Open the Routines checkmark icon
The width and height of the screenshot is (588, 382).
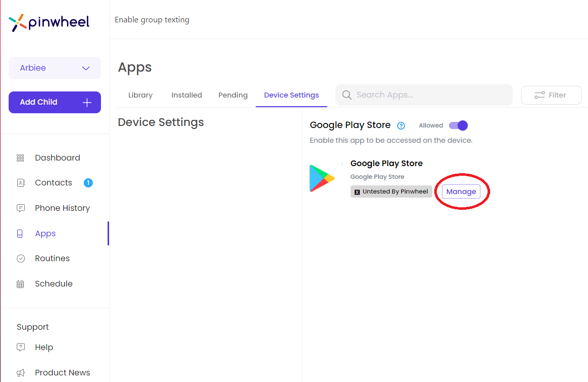tap(20, 258)
